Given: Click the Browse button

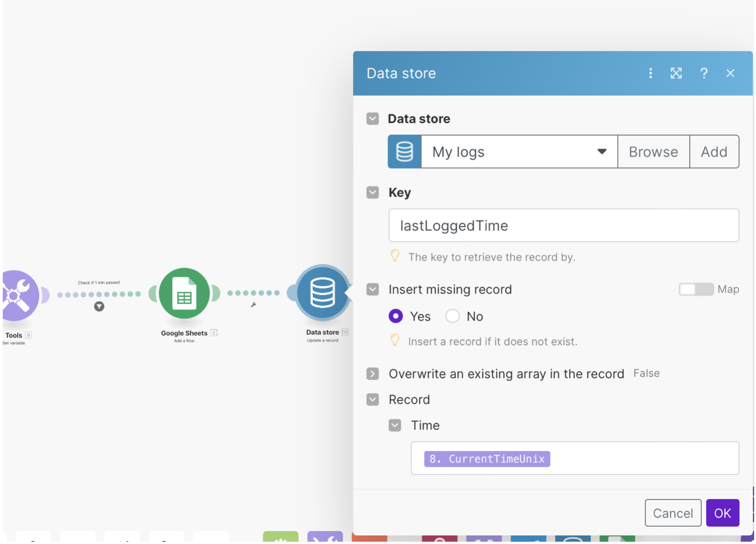Looking at the screenshot, I should click(x=653, y=152).
